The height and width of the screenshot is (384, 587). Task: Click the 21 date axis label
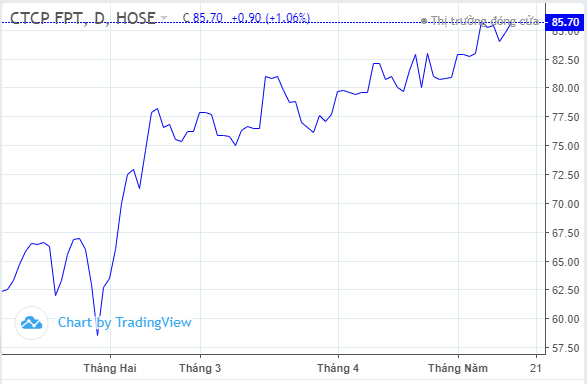(x=536, y=368)
